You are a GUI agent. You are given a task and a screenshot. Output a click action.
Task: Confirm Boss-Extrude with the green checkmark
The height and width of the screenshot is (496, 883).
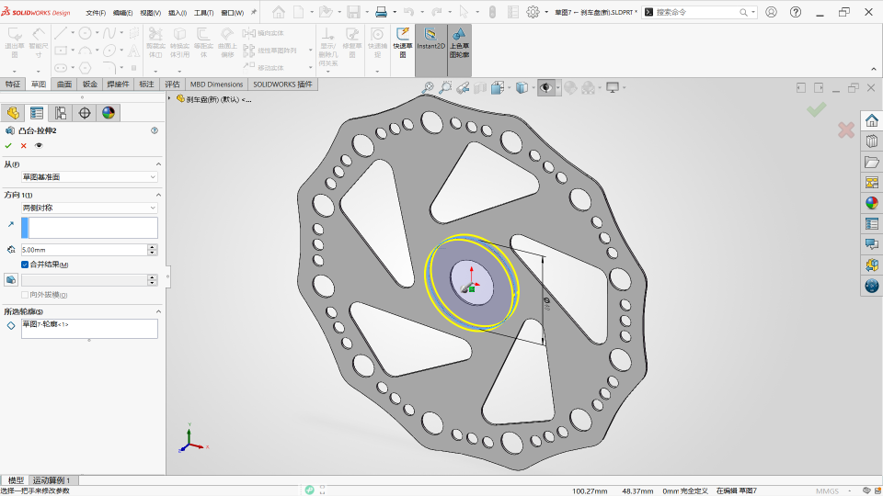[x=8, y=146]
